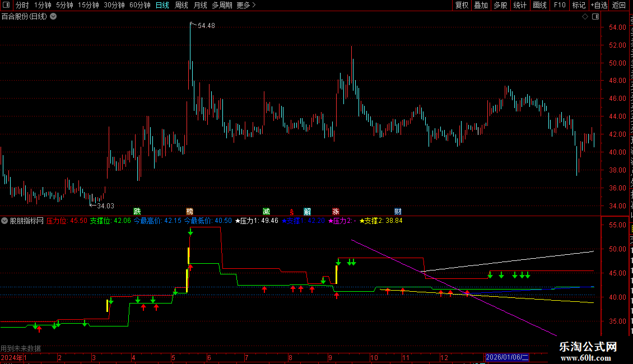Screen dimensions: 633x364
Task: Toggle the right side panel icon
Action: click(595, 17)
